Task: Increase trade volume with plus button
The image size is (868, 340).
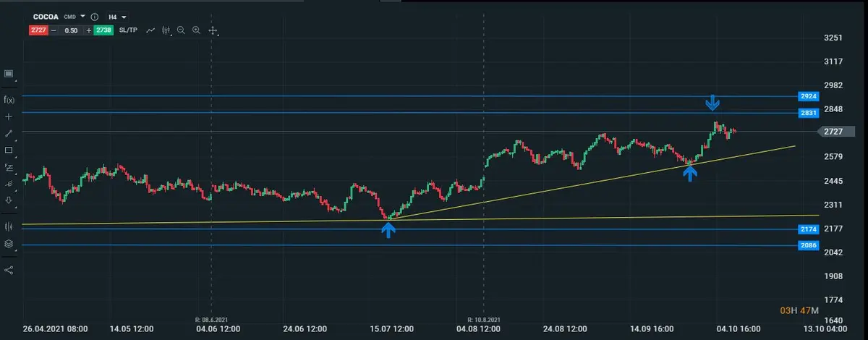Action: click(x=88, y=30)
